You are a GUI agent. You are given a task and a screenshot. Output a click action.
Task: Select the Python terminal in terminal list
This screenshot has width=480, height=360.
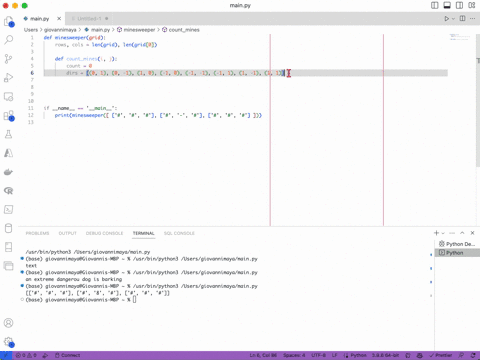click(x=457, y=253)
